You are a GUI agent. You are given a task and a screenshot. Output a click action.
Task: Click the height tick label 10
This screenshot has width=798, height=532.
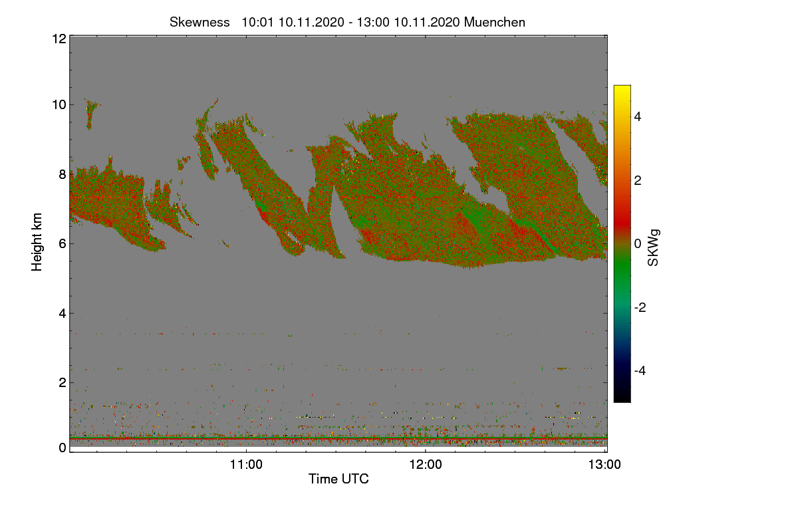(59, 104)
